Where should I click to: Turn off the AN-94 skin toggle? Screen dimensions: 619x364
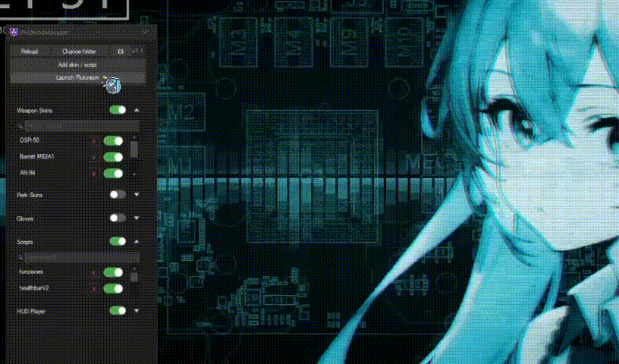(113, 174)
